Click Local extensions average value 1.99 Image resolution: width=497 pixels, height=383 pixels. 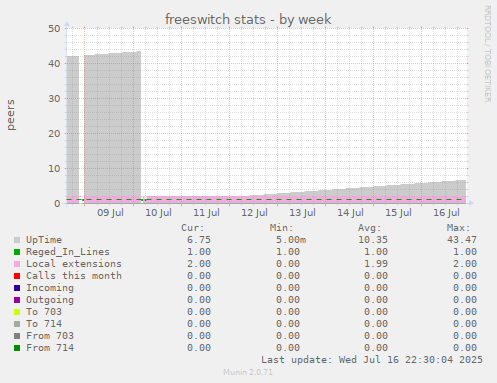click(x=376, y=264)
